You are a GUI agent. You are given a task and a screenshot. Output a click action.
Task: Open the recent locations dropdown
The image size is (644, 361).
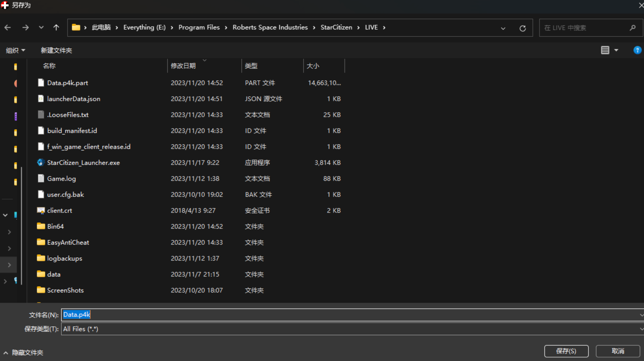pos(41,27)
